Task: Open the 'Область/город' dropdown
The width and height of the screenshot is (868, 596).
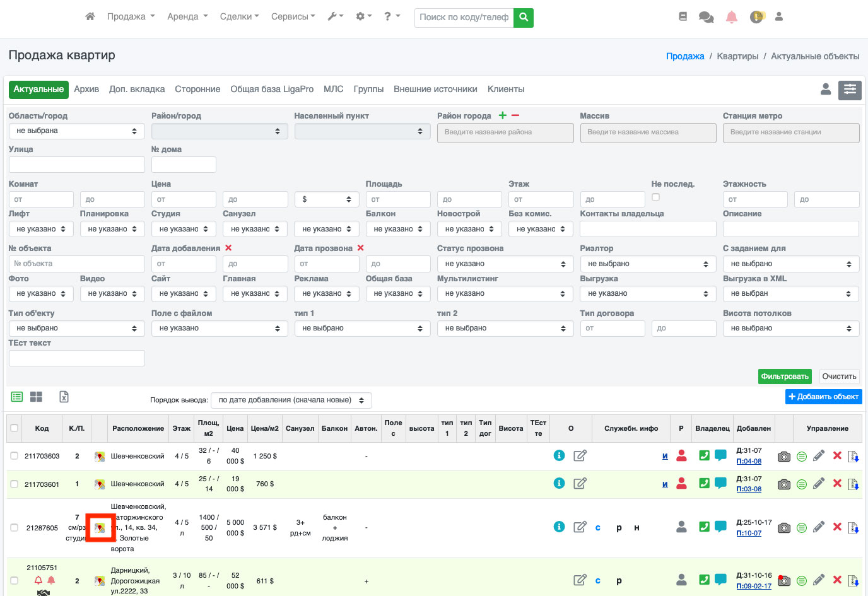Action: click(76, 131)
